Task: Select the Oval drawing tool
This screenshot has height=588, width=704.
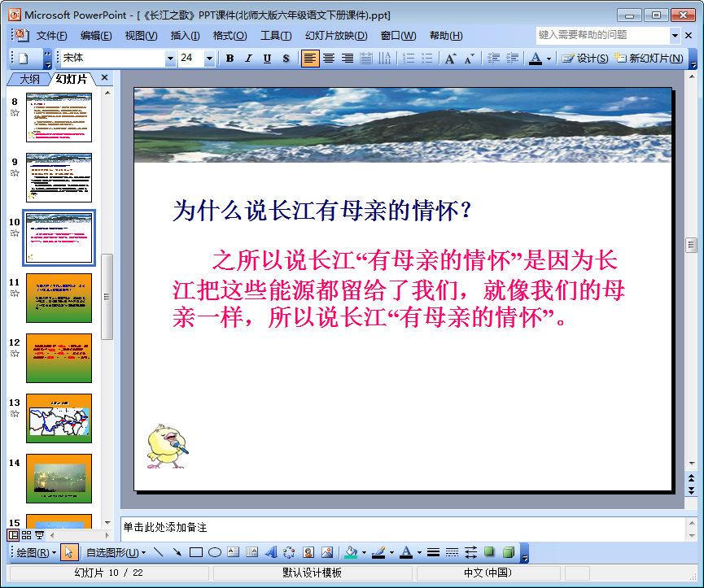Action: [215, 552]
